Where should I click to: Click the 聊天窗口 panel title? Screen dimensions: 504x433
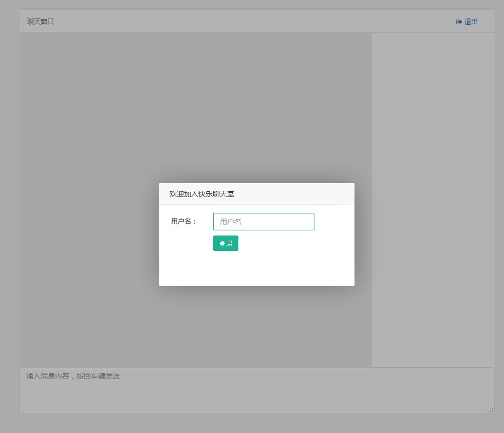(x=41, y=22)
